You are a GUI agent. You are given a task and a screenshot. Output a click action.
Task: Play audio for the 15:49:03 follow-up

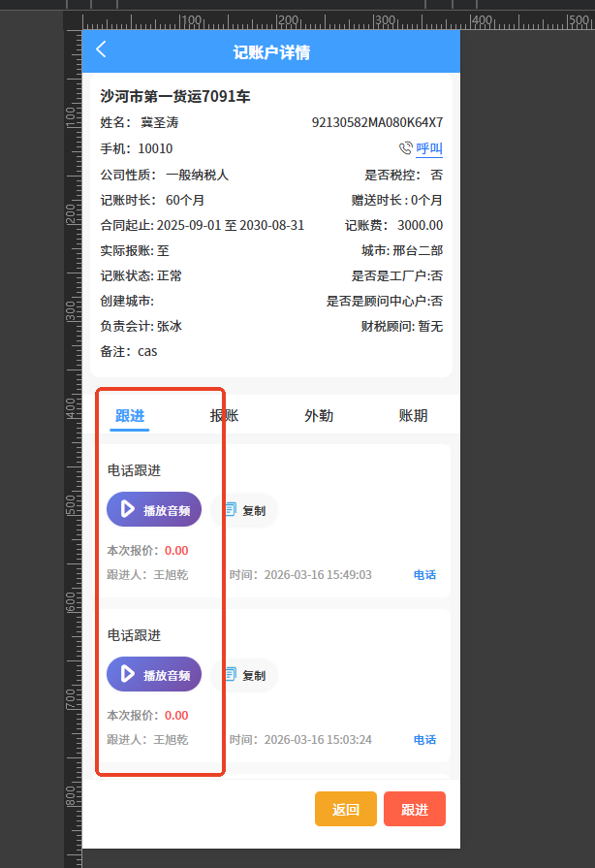click(154, 509)
